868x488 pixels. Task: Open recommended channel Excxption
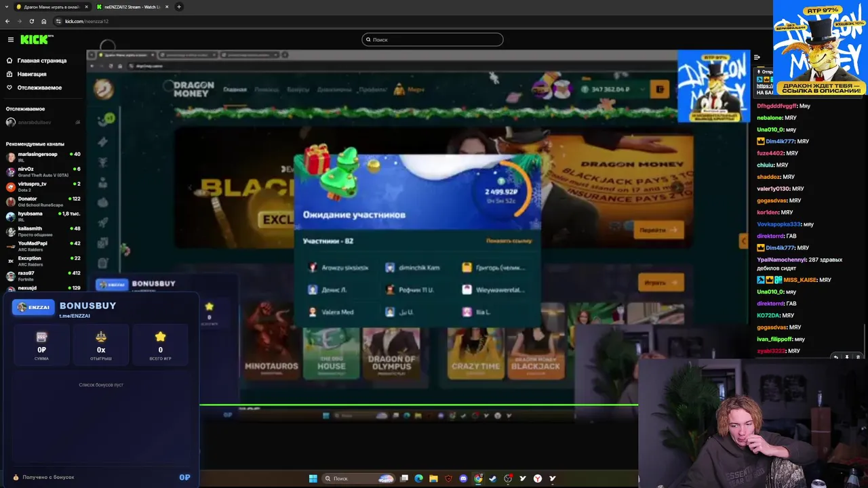pos(43,261)
